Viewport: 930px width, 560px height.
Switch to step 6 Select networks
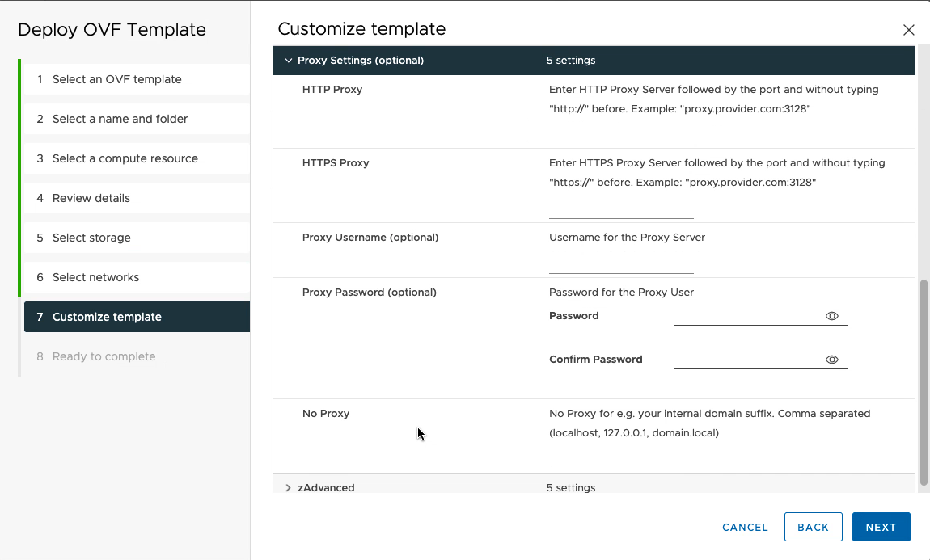(x=95, y=277)
